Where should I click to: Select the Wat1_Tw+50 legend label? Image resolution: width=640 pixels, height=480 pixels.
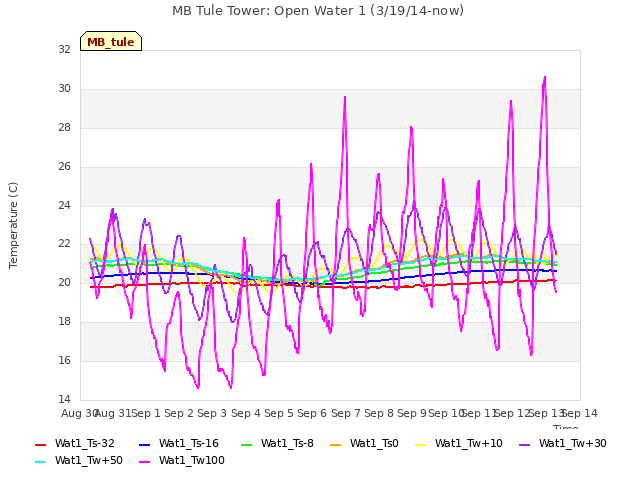(89, 460)
